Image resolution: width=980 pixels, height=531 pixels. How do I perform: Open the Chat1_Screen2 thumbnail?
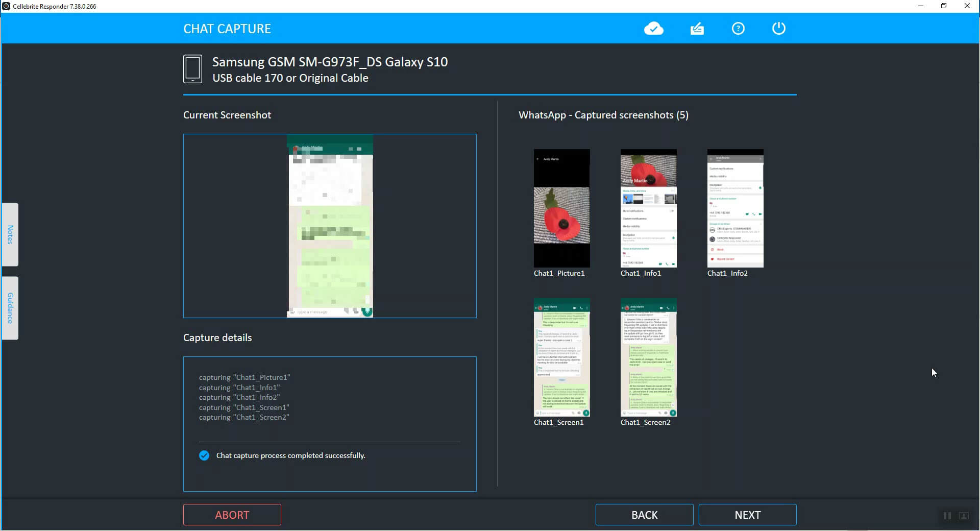[x=648, y=357]
